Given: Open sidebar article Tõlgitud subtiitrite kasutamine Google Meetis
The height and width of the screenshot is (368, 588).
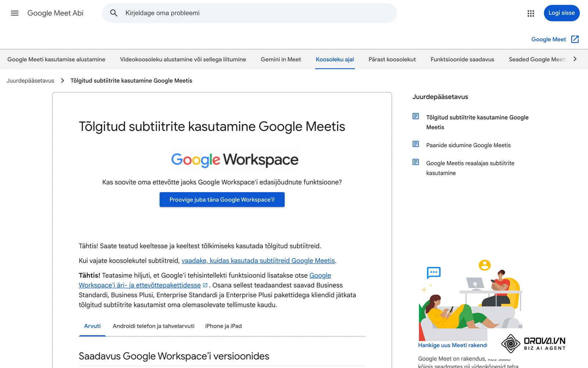Looking at the screenshot, I should tap(477, 122).
